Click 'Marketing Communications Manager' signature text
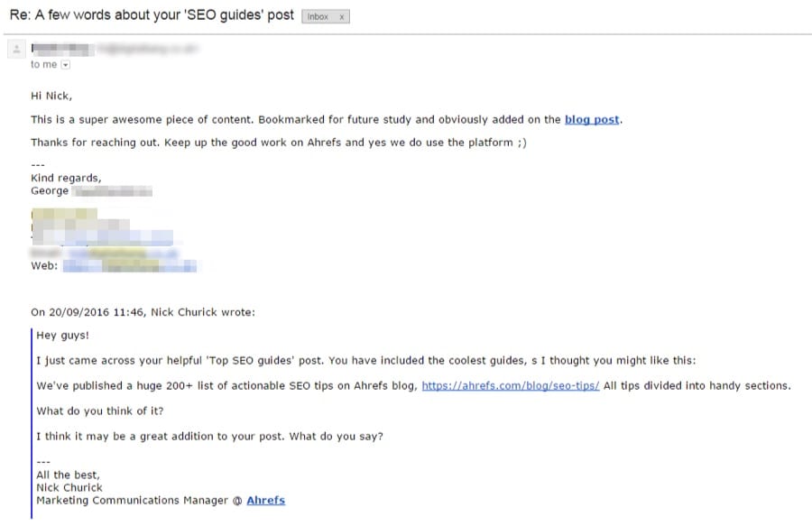812x526 pixels. pos(132,500)
